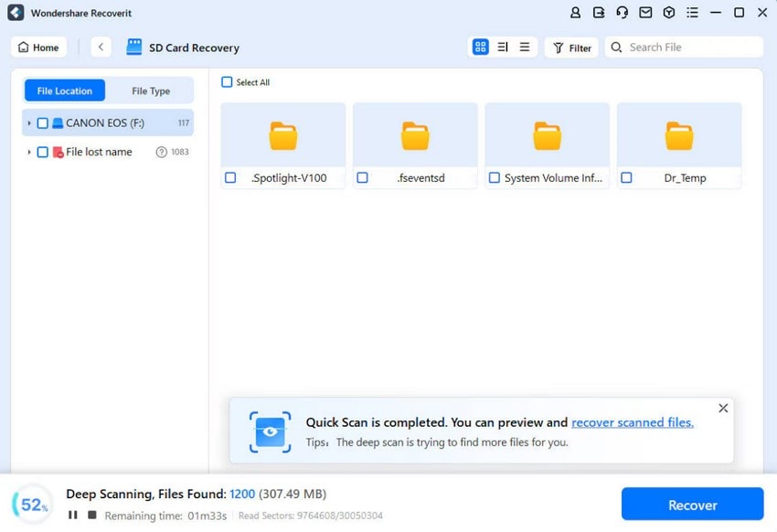The width and height of the screenshot is (777, 532).
Task: Focus the Search File input field
Action: 684,47
